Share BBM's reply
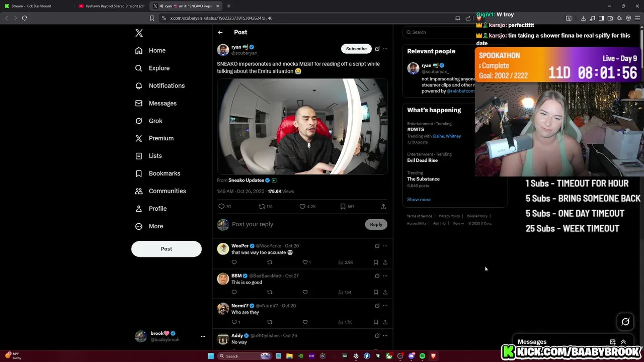This screenshot has width=644, height=362. click(x=385, y=292)
